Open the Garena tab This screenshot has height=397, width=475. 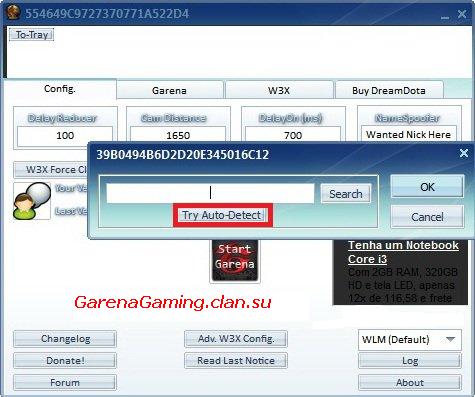click(x=169, y=91)
